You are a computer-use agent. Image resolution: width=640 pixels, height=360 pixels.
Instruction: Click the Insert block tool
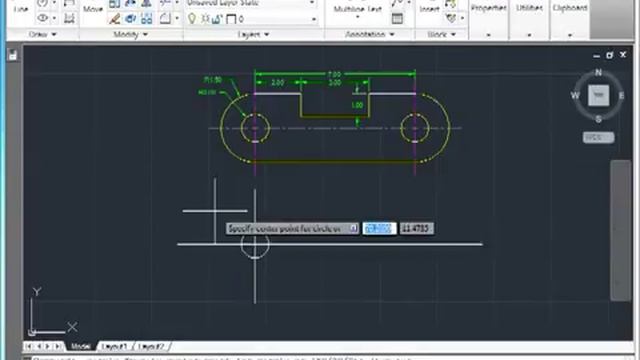pyautogui.click(x=429, y=9)
